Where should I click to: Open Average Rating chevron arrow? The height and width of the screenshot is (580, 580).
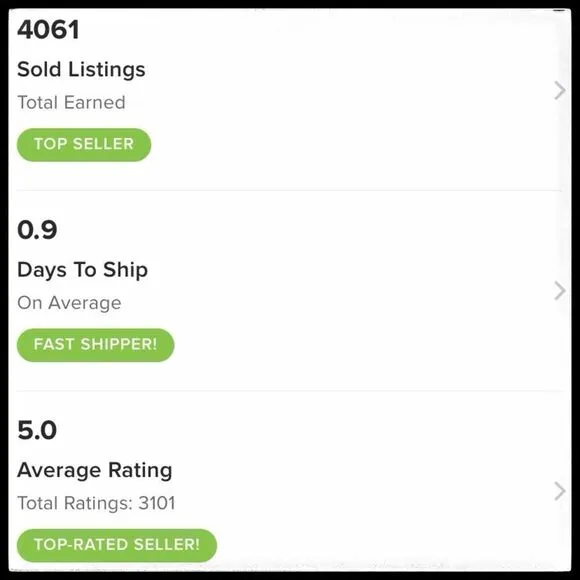pos(560,491)
